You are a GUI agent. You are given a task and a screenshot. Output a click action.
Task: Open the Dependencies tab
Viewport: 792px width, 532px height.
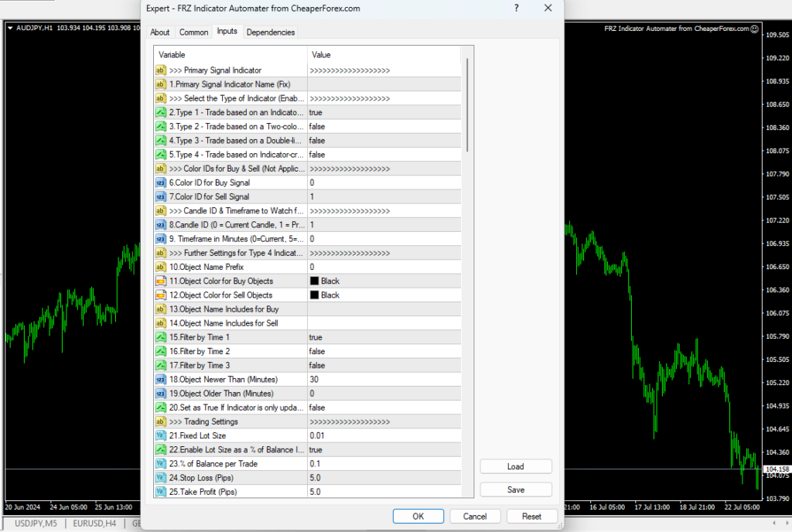(270, 32)
